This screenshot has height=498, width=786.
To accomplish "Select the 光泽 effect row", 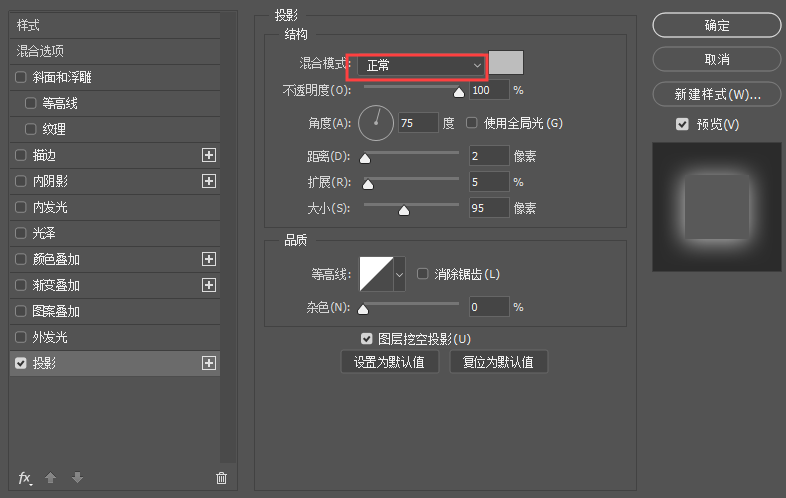I will tap(115, 233).
